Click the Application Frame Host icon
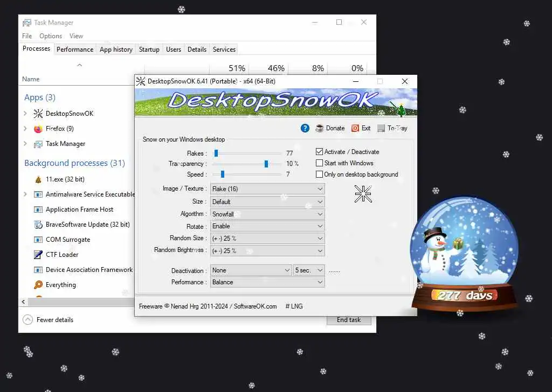The height and width of the screenshot is (392, 552). click(x=38, y=209)
